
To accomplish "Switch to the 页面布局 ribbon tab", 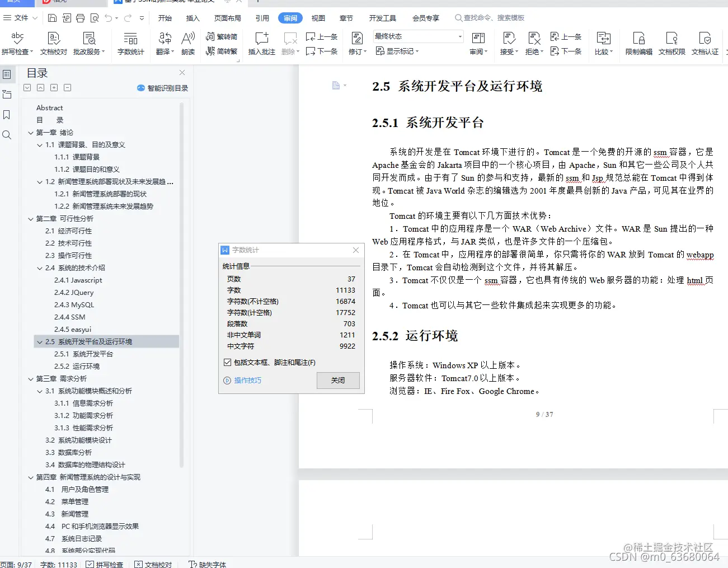I will [227, 17].
